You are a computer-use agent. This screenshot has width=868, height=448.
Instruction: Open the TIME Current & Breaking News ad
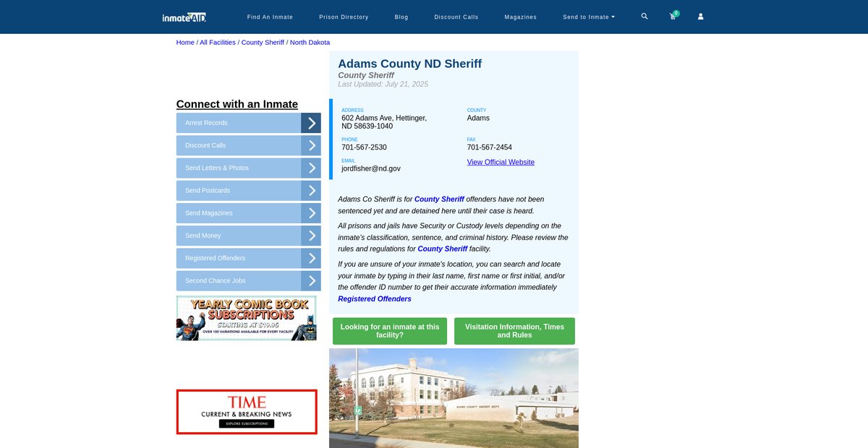pyautogui.click(x=247, y=412)
